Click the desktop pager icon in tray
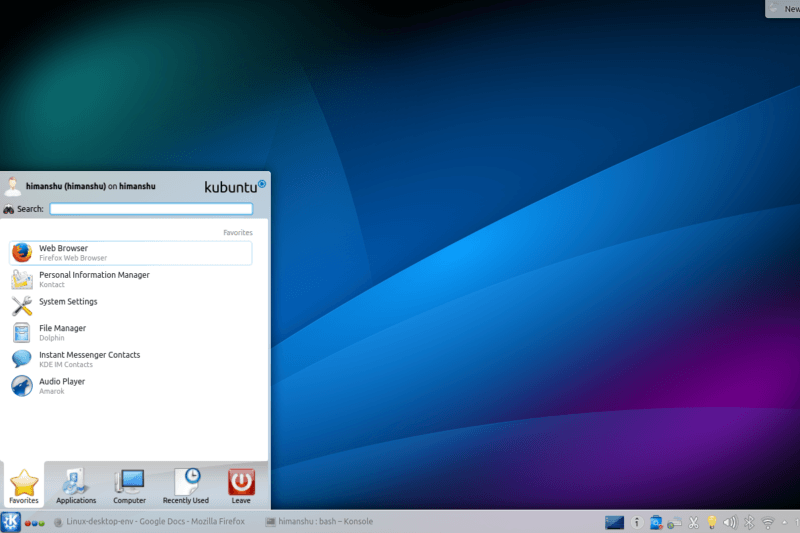800x533 pixels. tap(614, 522)
